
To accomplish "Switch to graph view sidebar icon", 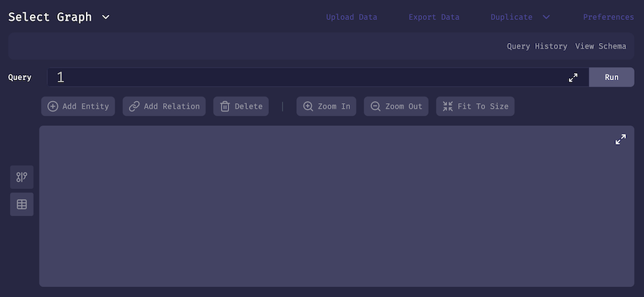I will click(21, 177).
